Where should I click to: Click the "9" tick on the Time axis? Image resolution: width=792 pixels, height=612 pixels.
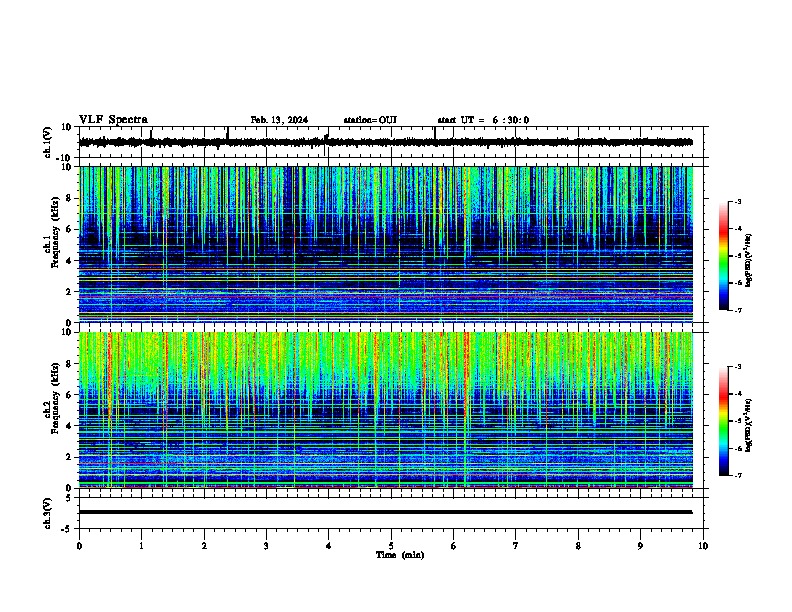pyautogui.click(x=640, y=546)
